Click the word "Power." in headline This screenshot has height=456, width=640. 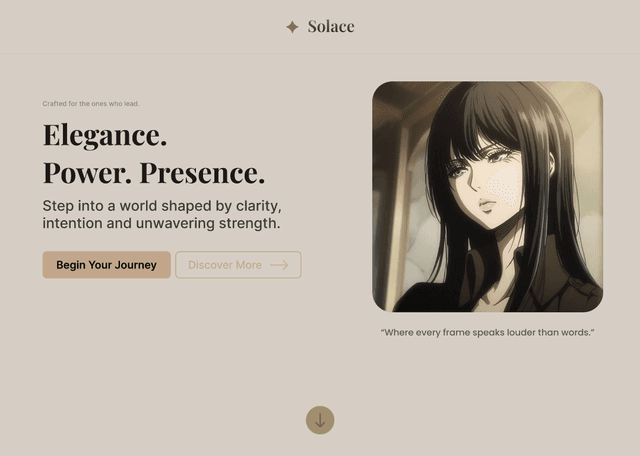pyautogui.click(x=87, y=173)
